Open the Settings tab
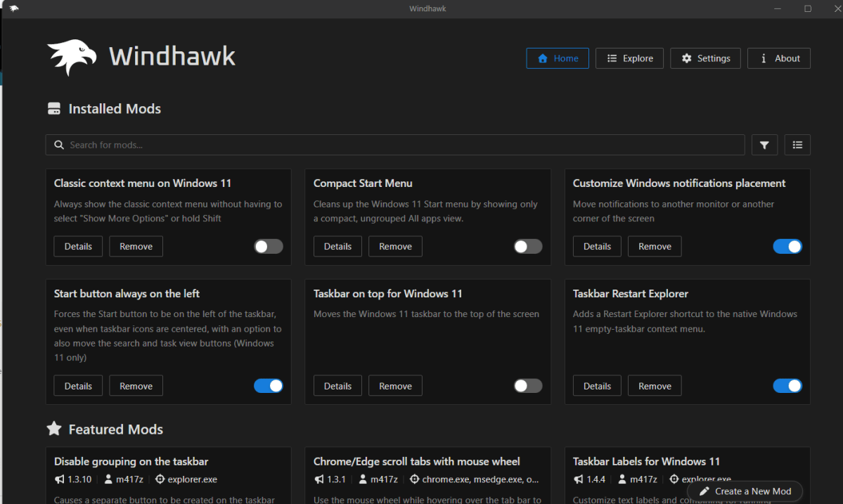Image resolution: width=843 pixels, height=504 pixels. (704, 58)
